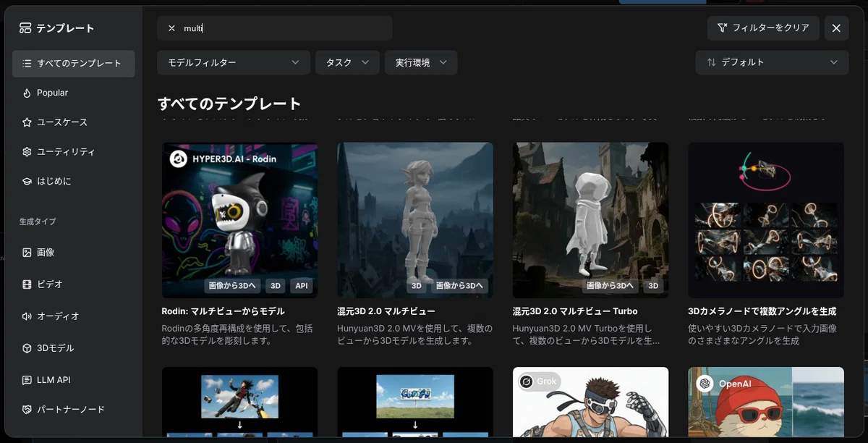Click the sort arrows icon beside デフォルト
Viewport: 868px width, 443px height.
(x=712, y=62)
